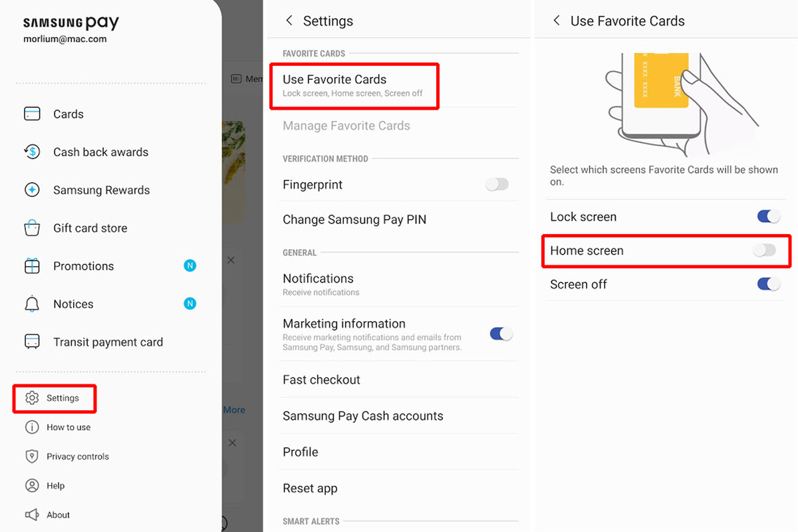Open Use Favorite Cards setting
The image size is (798, 532).
coord(354,85)
